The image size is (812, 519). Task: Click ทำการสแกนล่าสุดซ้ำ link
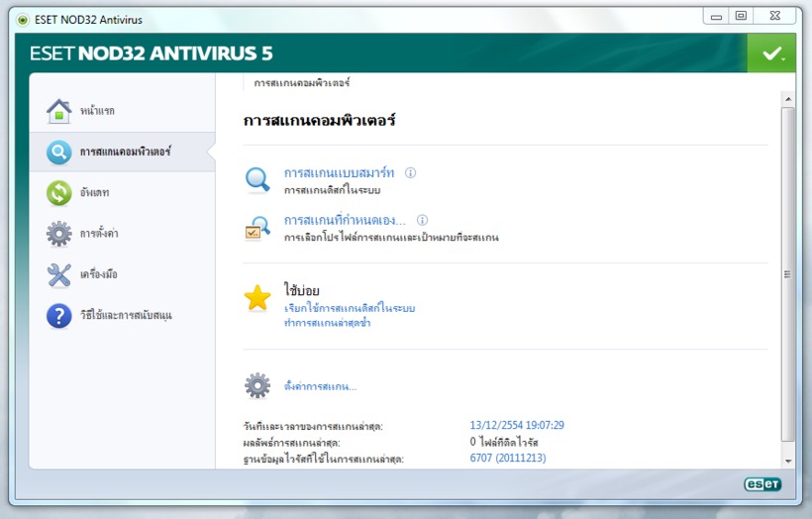[x=328, y=323]
